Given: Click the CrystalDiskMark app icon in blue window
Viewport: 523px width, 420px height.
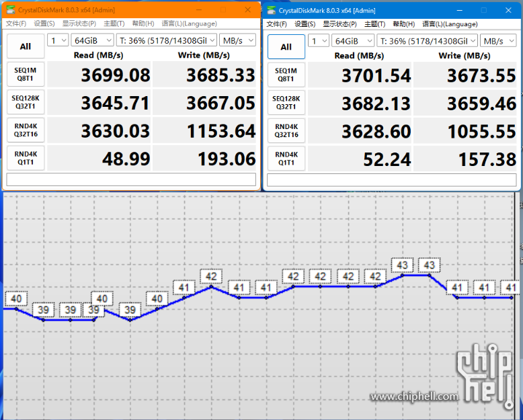Looking at the screenshot, I should pos(272,10).
